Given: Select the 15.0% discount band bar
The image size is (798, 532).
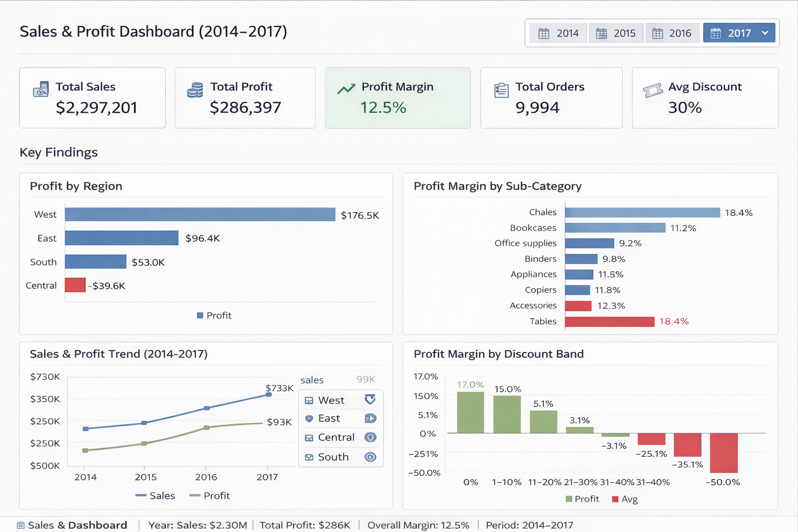Looking at the screenshot, I should click(507, 415).
